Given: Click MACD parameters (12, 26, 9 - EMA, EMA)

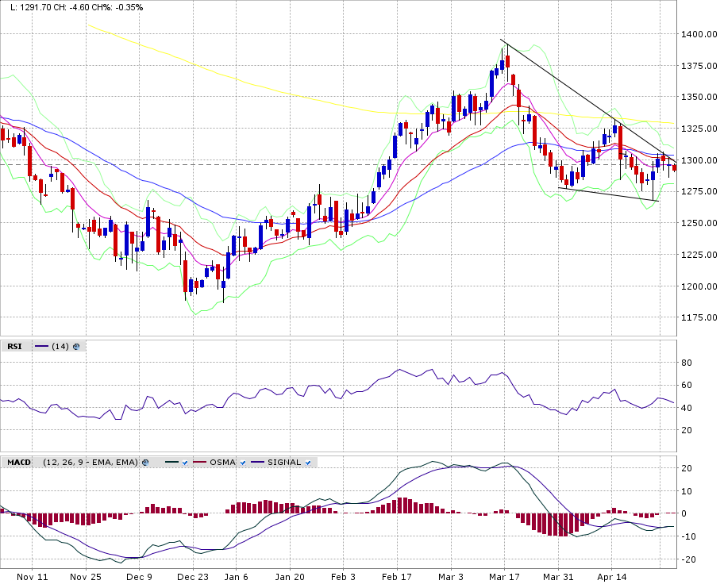Looking at the screenshot, I should click(x=90, y=462).
